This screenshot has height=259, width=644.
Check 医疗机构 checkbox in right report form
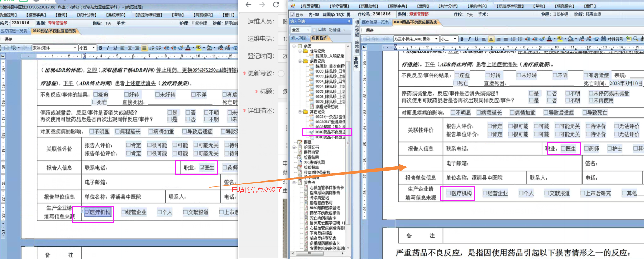pyautogui.click(x=449, y=193)
